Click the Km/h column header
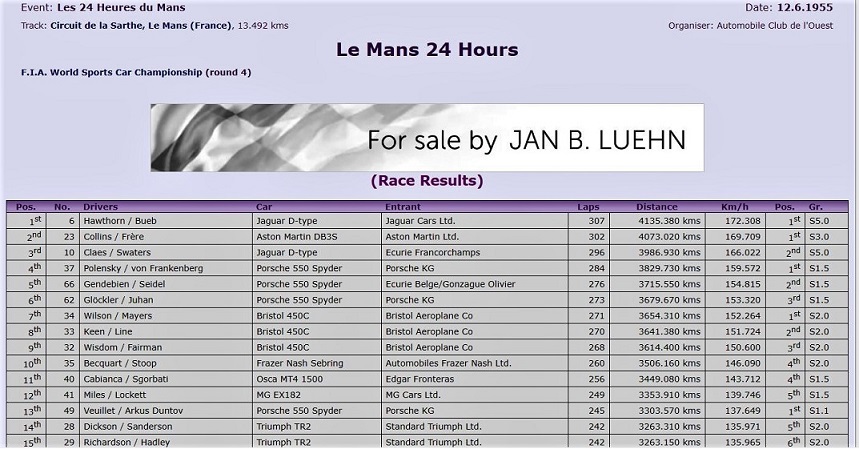The image size is (859, 449). pyautogui.click(x=734, y=207)
